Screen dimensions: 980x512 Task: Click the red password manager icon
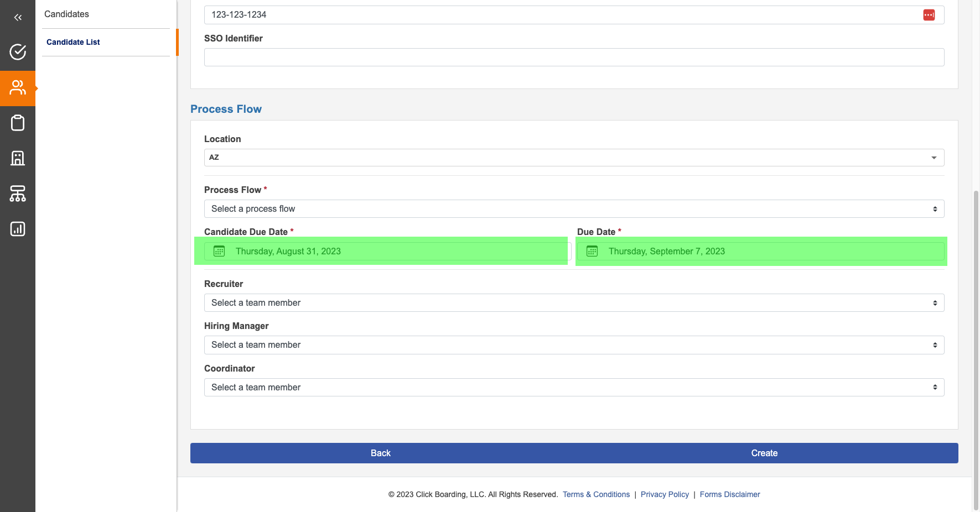(929, 15)
